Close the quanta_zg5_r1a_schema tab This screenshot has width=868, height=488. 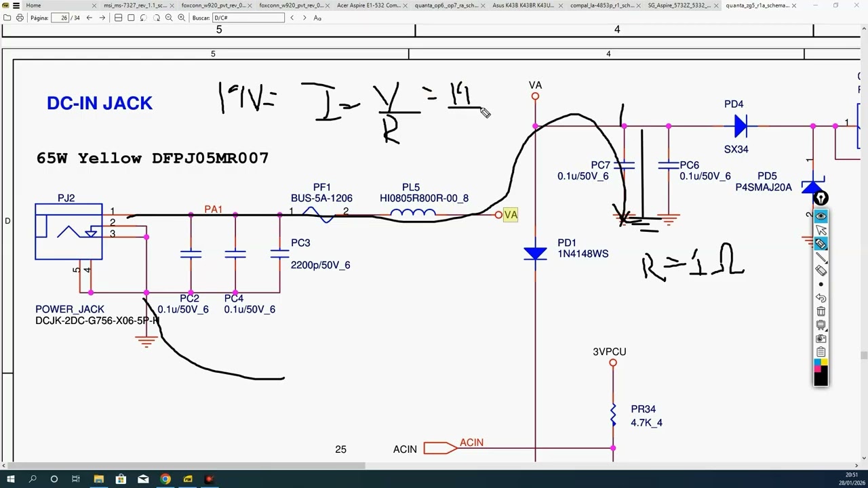coord(794,5)
